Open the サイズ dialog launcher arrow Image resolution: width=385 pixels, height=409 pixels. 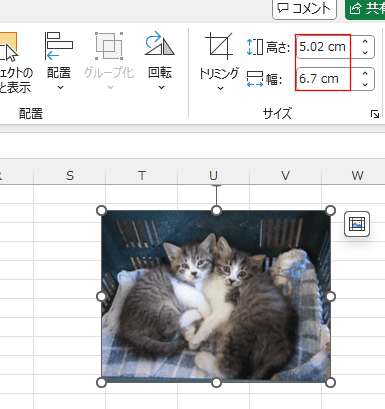point(375,114)
